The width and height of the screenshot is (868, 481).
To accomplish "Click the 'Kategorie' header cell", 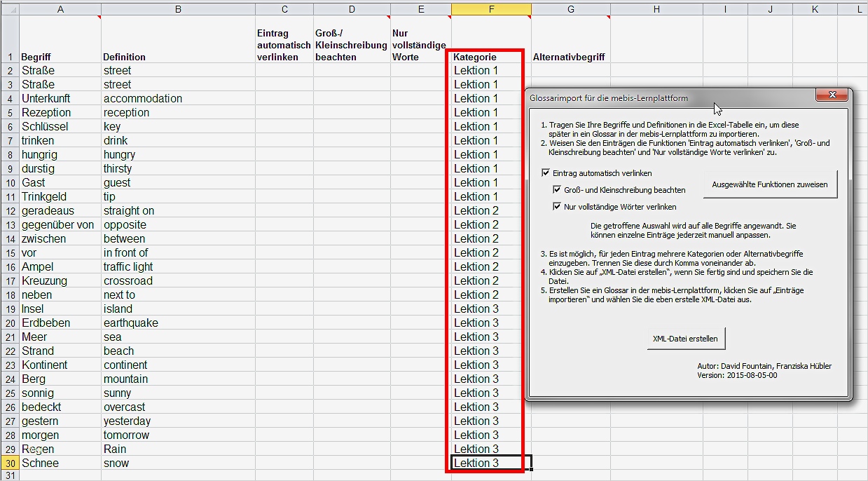I will (491, 39).
